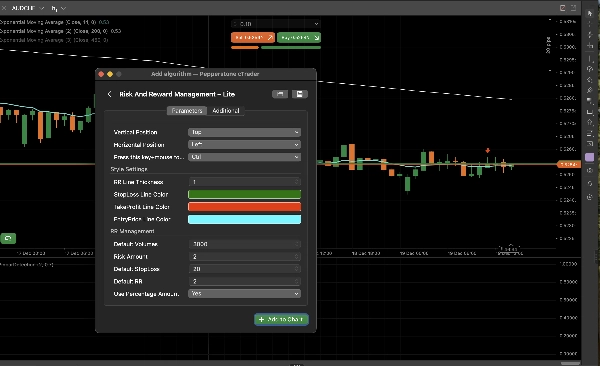The width and height of the screenshot is (600, 366).
Task: Switch to the Additional tab
Action: click(x=225, y=111)
